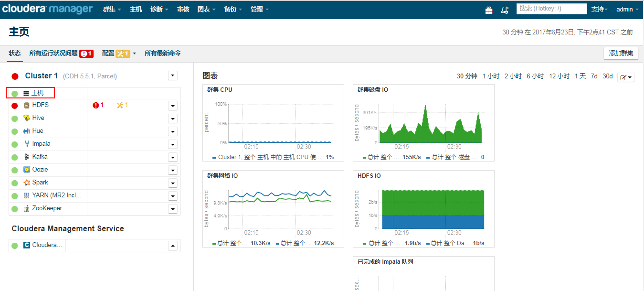Screen dimensions: 644x291
Task: Open the Oozie service link
Action: pos(40,170)
